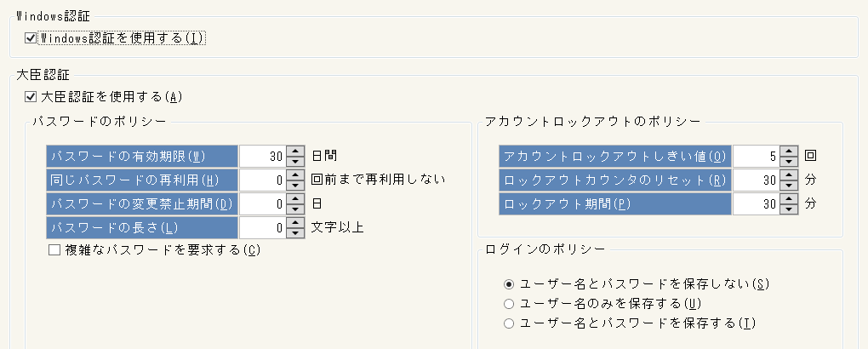Increase same password reuse count up arrow
This screenshot has height=349, width=868.
click(294, 174)
